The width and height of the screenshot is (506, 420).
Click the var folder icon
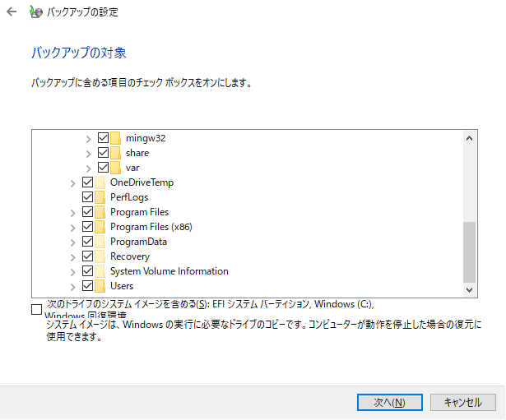115,168
